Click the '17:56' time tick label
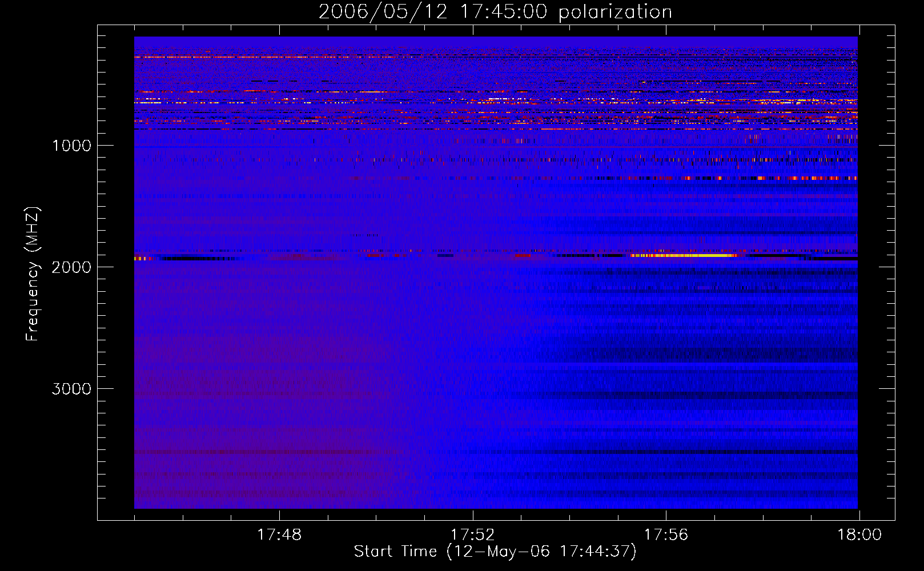This screenshot has height=571, width=924. 666,535
